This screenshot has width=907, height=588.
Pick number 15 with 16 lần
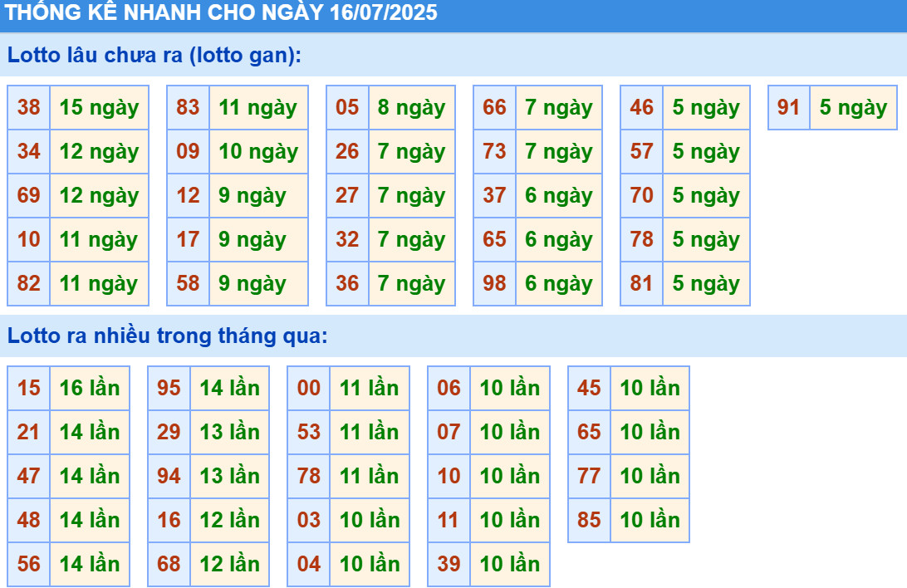29,389
